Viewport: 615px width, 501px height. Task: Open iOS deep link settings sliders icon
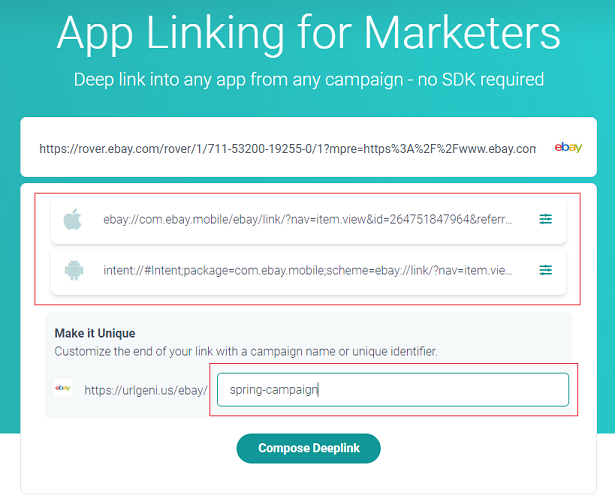pos(545,219)
